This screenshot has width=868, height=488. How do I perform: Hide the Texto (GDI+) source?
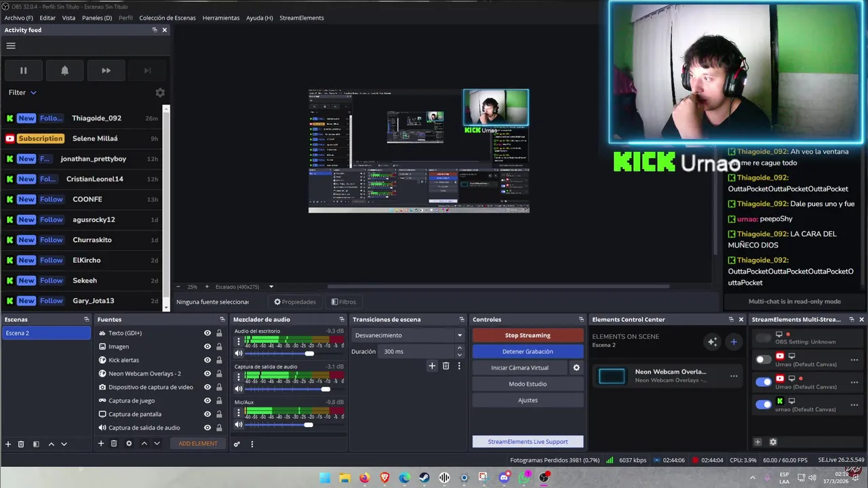(x=208, y=333)
